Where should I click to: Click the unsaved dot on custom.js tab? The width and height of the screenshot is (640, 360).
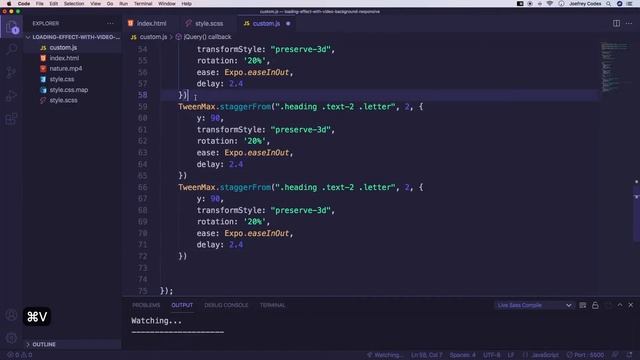[x=288, y=24]
